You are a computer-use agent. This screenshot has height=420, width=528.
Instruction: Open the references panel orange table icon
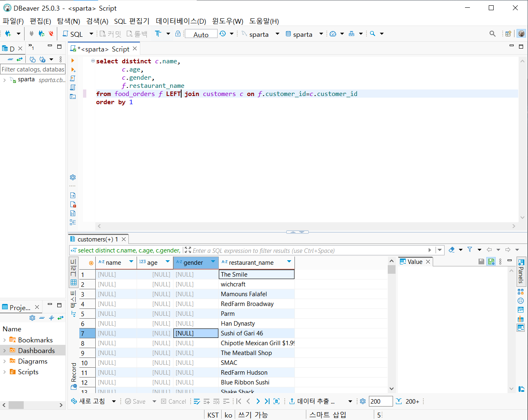[x=521, y=319]
